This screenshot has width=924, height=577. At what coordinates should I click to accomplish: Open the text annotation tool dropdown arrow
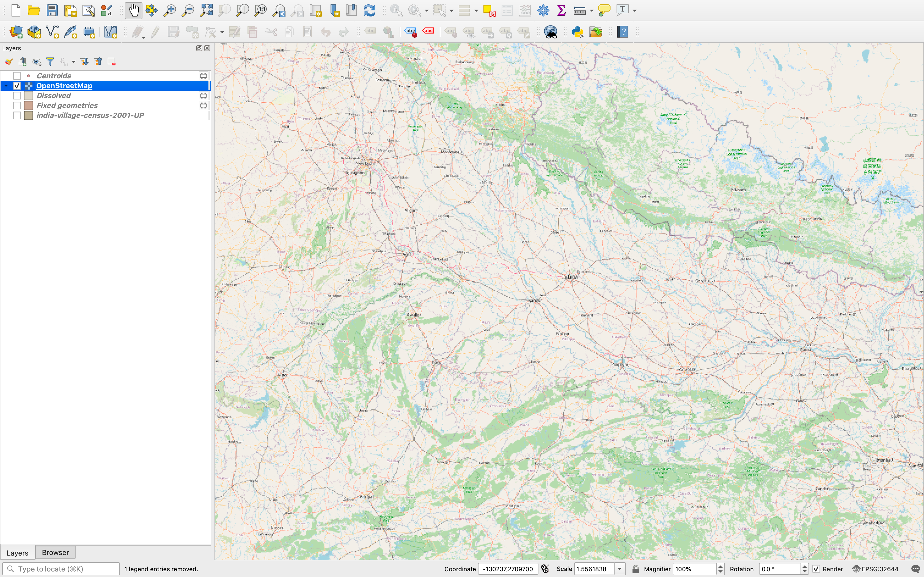click(635, 11)
